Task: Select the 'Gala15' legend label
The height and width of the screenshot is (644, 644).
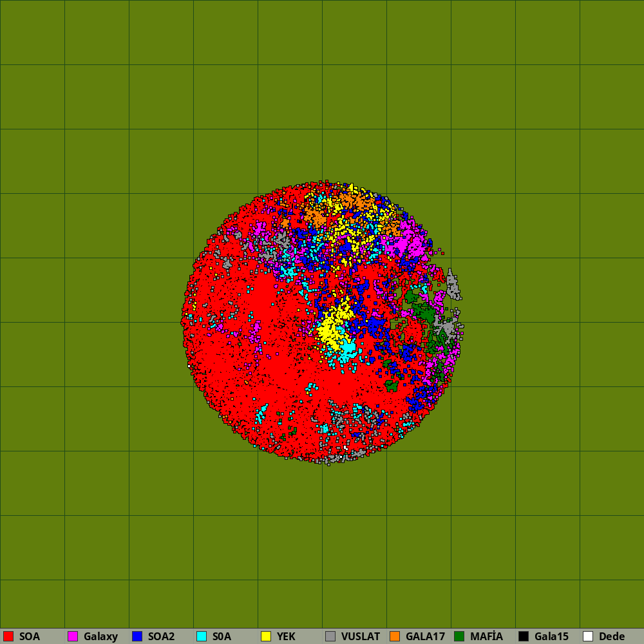Action: point(552,637)
